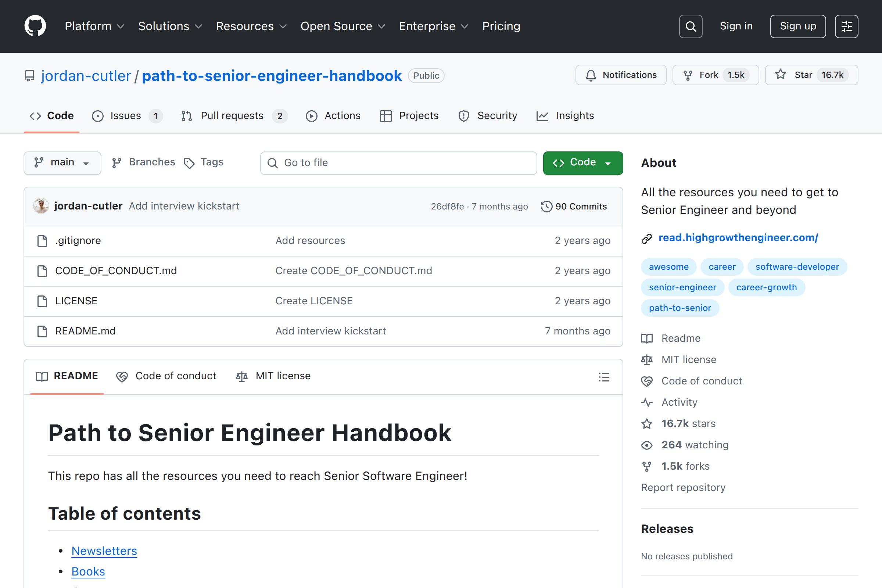Select the MIT license README tab
The height and width of the screenshot is (588, 882).
[x=273, y=376]
